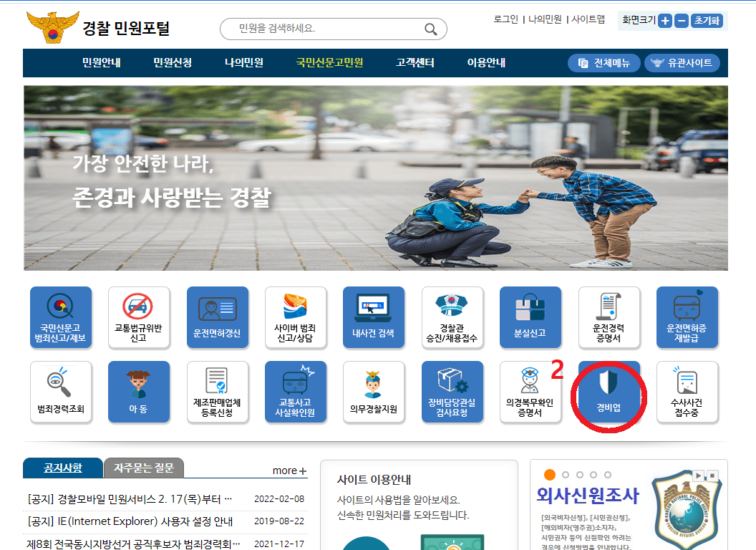Click more+ link for notices
This screenshot has height=550, width=756.
289,471
